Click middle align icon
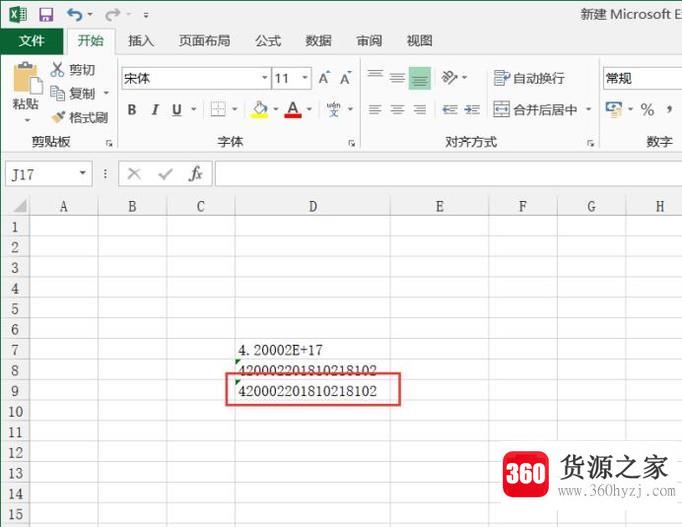Viewport: 682px width, 527px height. [397, 78]
